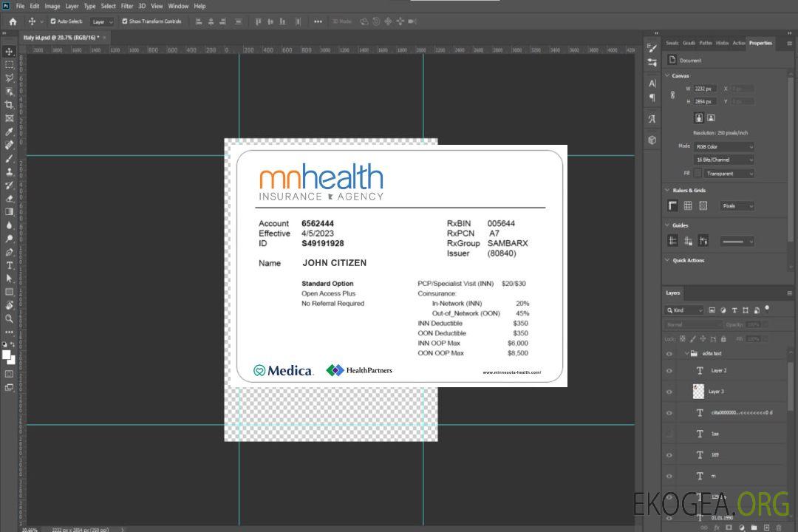Hide Layer 3 using its eye icon
The image size is (798, 532).
pyautogui.click(x=669, y=392)
